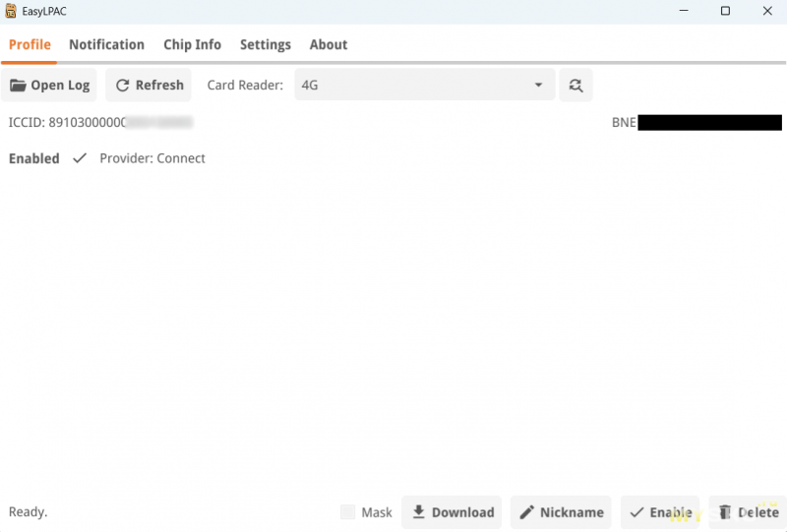Select the Connect provider profile row
787x532 pixels.
(152, 158)
